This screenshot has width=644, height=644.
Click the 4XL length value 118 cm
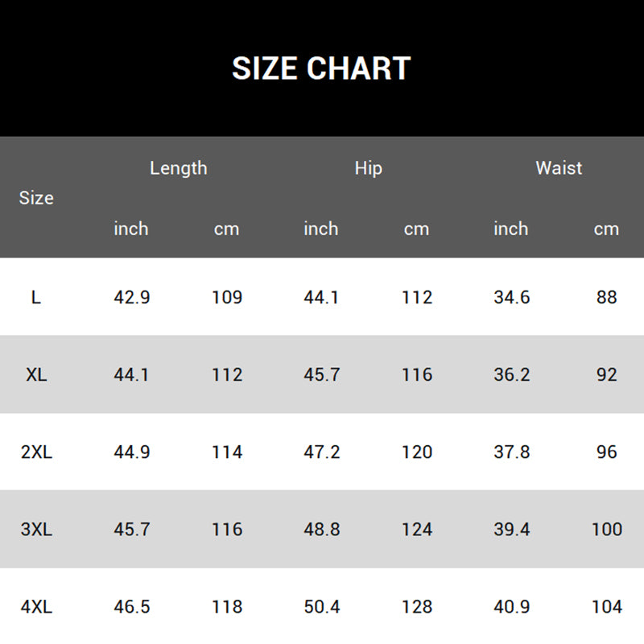coord(227,606)
